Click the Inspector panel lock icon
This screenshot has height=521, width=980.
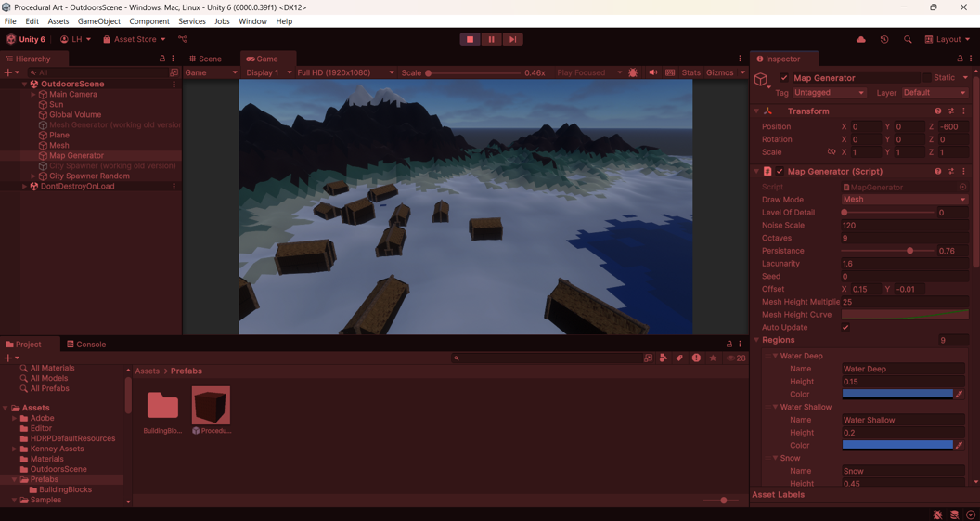coord(960,59)
